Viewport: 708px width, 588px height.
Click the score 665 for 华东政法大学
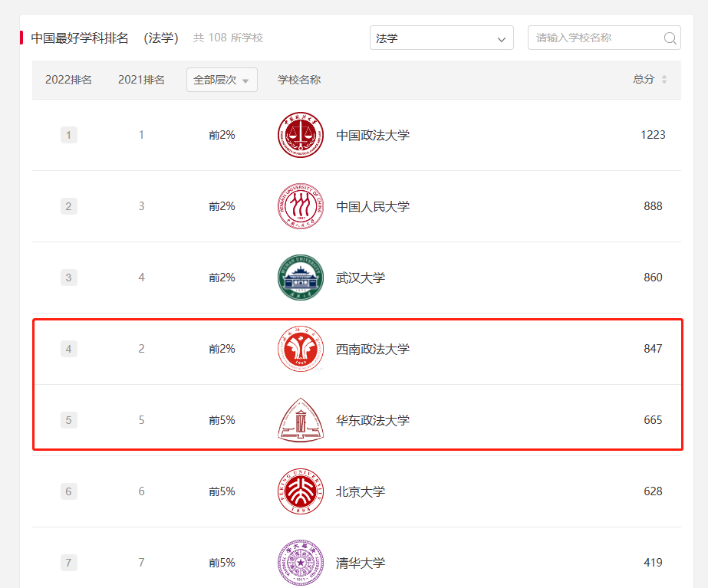coord(653,420)
